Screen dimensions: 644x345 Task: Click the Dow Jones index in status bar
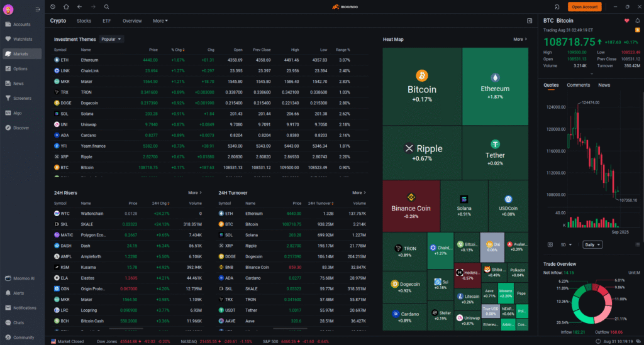[133, 341]
